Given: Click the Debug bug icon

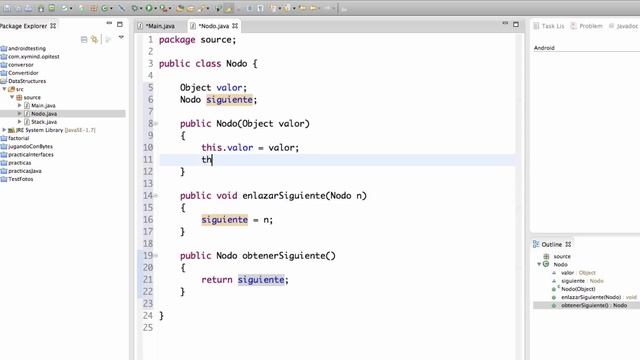Looking at the screenshot, I should click(134, 8).
